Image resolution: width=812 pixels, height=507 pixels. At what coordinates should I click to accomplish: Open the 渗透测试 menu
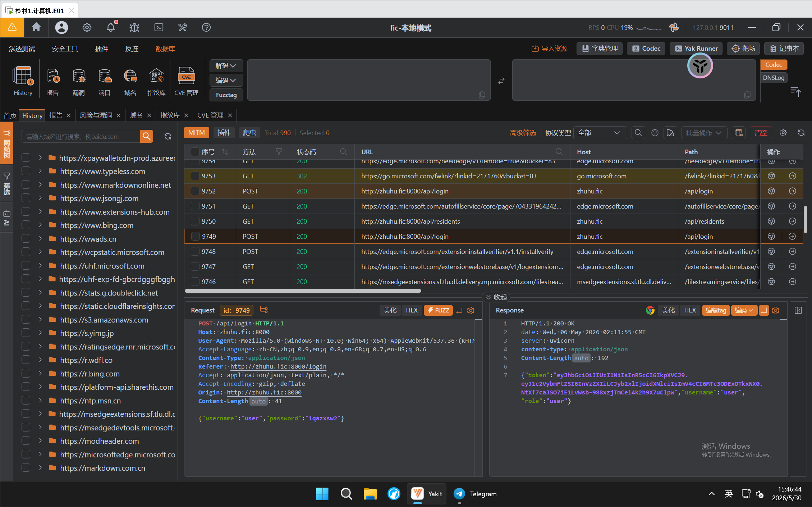22,49
